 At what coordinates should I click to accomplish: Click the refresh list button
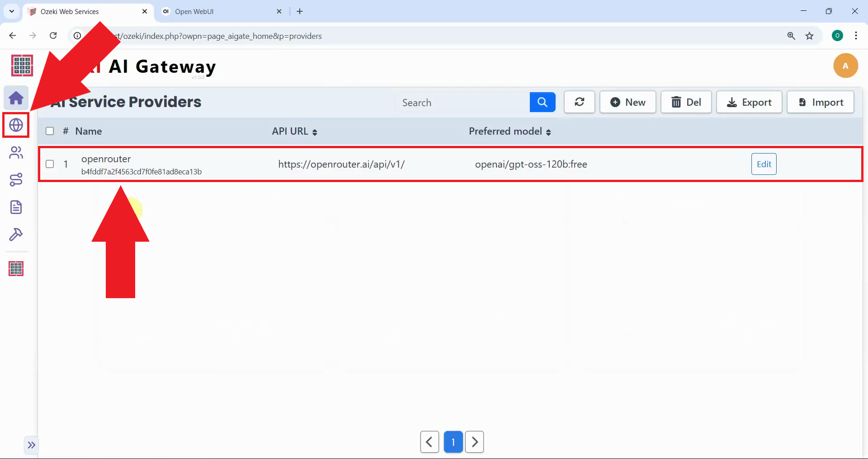tap(579, 102)
